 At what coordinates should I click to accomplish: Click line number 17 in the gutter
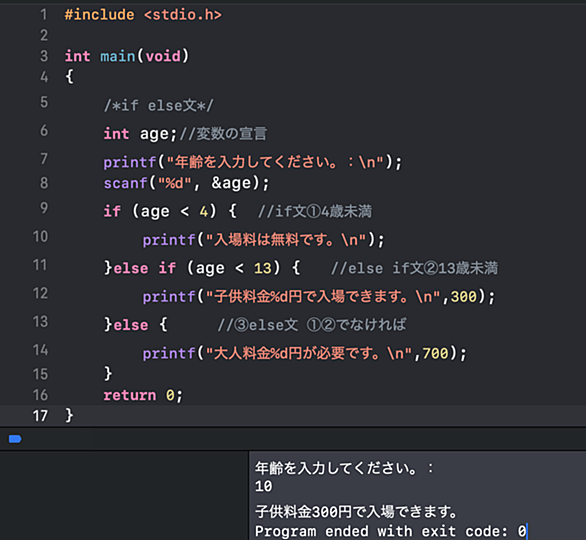[x=40, y=416]
